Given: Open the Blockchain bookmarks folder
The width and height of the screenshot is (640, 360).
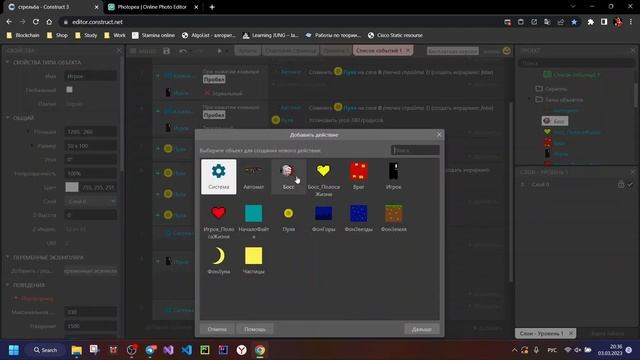Looking at the screenshot, I should (x=23, y=36).
